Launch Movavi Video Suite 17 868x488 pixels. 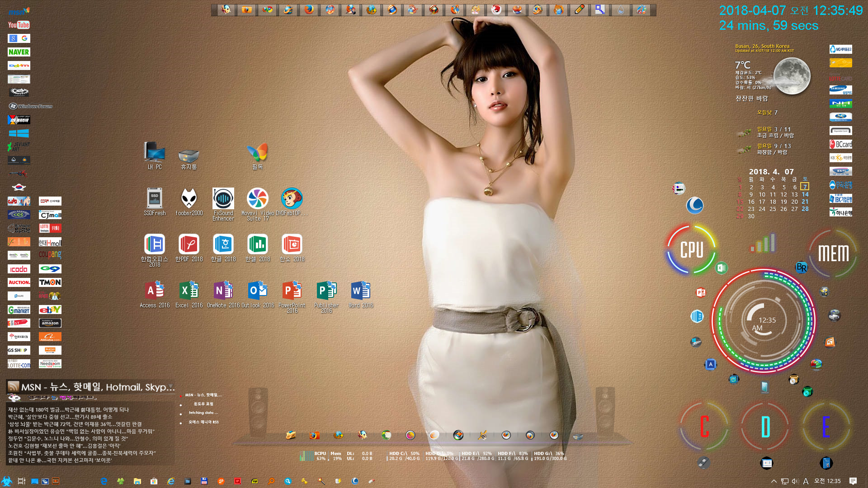click(x=258, y=204)
